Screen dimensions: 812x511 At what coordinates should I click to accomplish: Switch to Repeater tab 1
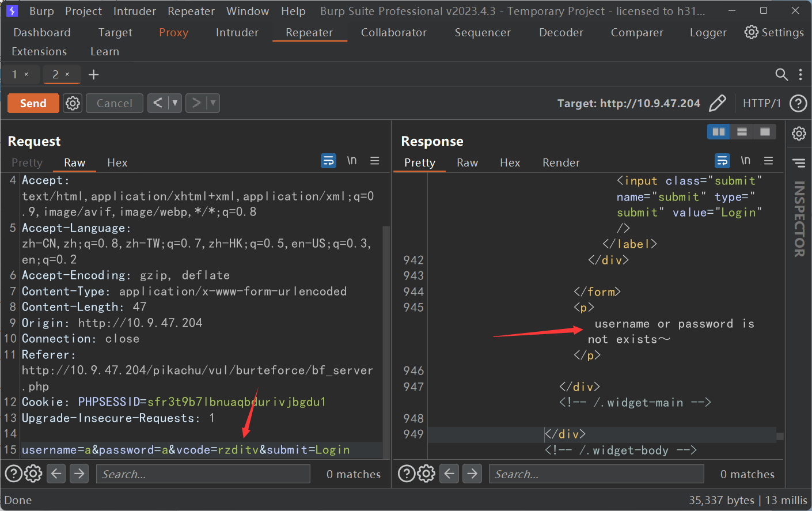point(15,74)
